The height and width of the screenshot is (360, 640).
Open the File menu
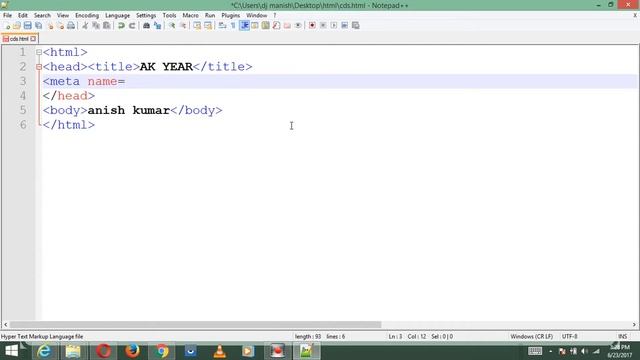tap(7, 16)
